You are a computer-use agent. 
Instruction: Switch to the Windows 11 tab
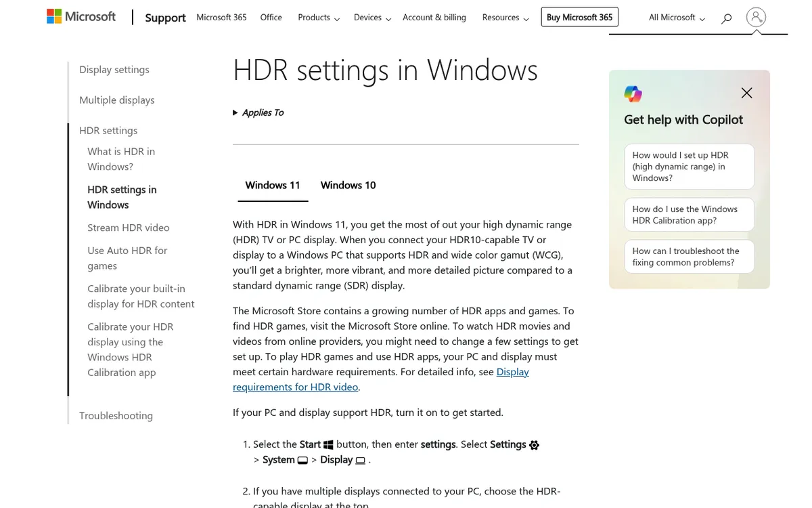coord(273,186)
